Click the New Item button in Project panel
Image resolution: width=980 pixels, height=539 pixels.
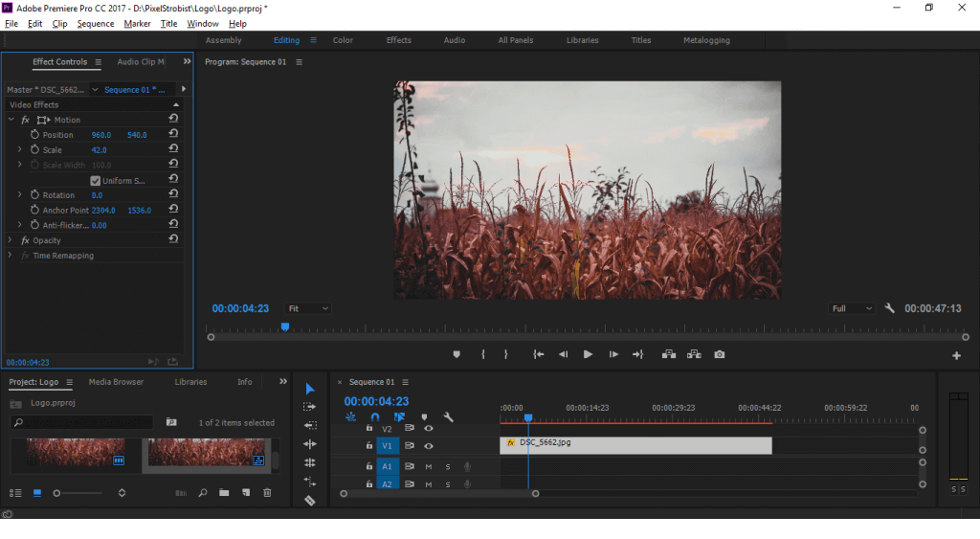coord(246,493)
